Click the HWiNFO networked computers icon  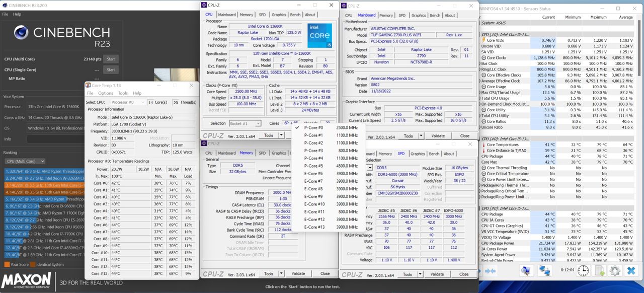[x=545, y=271]
